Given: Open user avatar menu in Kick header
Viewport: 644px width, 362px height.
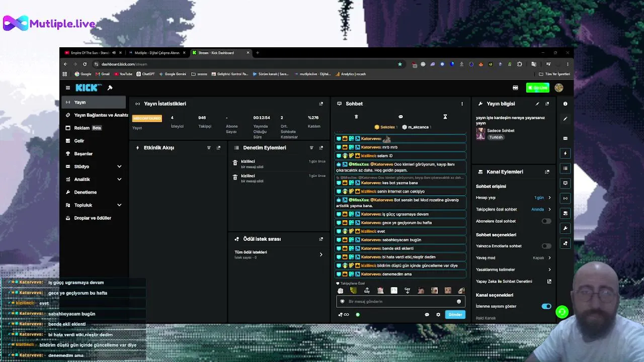Looking at the screenshot, I should [559, 88].
